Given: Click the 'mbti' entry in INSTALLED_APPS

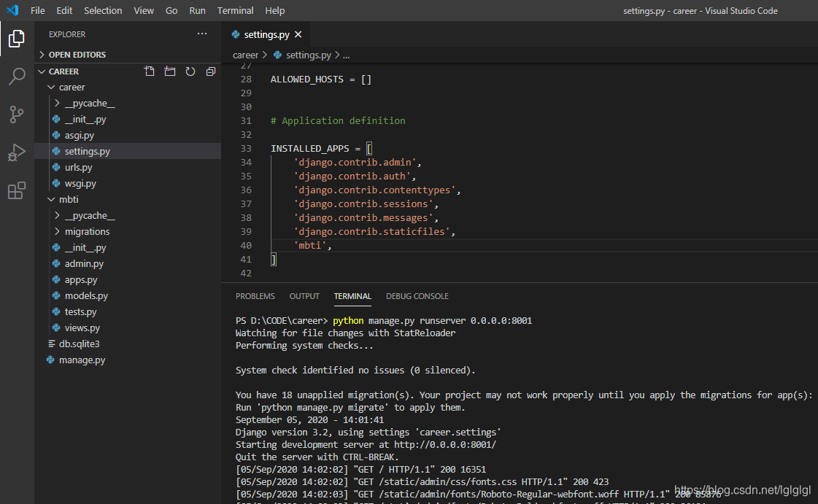Looking at the screenshot, I should click(312, 246).
